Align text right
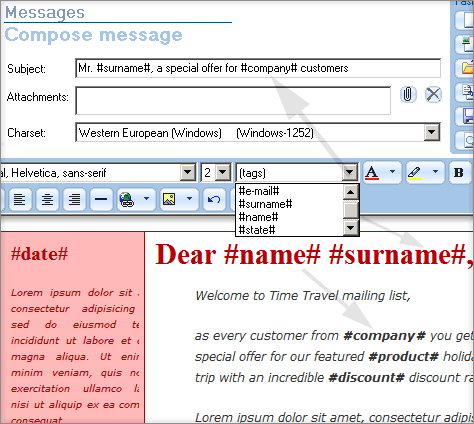The height and width of the screenshot is (424, 474). click(x=74, y=199)
